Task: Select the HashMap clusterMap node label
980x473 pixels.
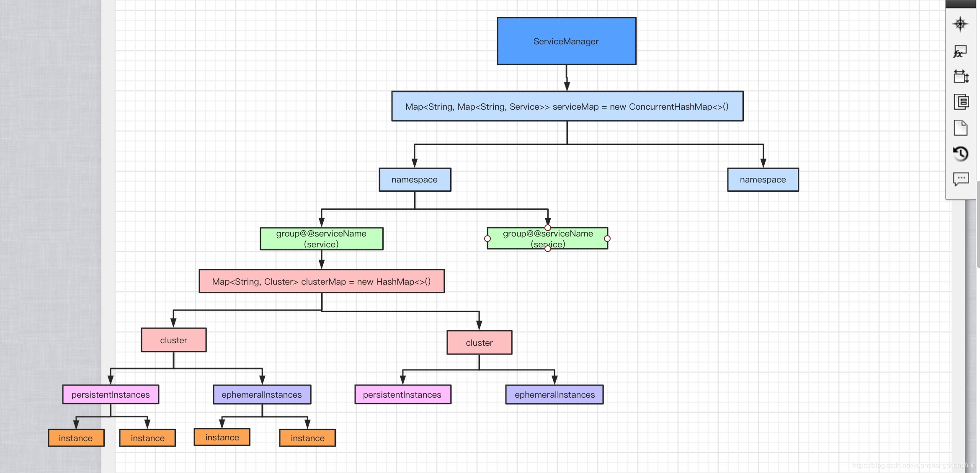Action: tap(322, 280)
